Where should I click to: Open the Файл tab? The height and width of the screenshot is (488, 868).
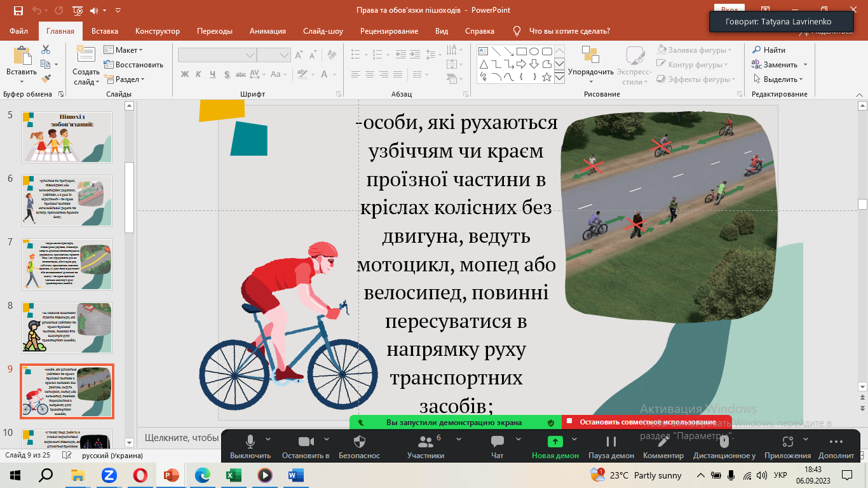click(x=19, y=31)
